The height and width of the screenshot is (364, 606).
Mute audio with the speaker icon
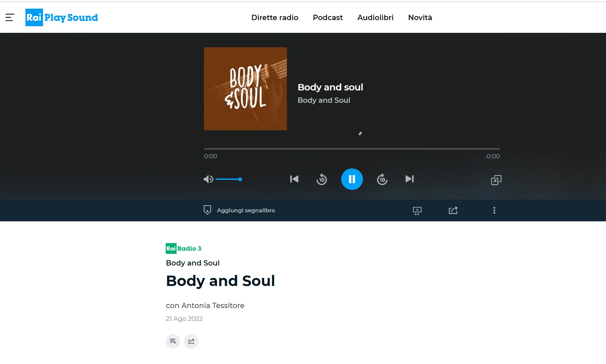(x=208, y=179)
